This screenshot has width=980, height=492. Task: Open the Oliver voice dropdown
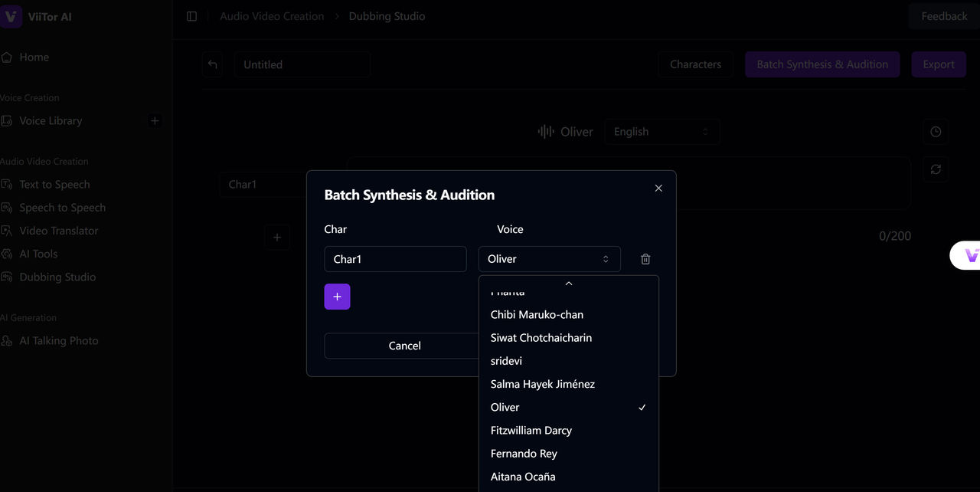[x=549, y=259]
